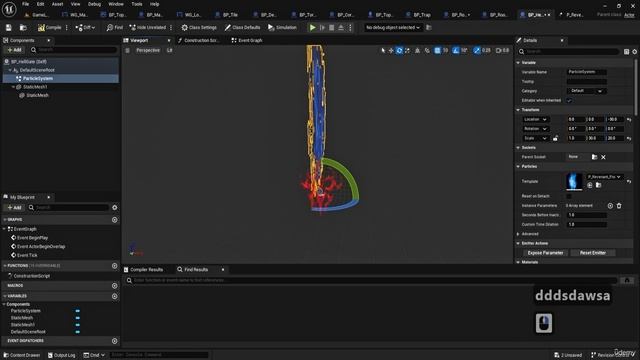Click the Eject icon in toolbar
The image size is (640, 360).
[341, 27]
